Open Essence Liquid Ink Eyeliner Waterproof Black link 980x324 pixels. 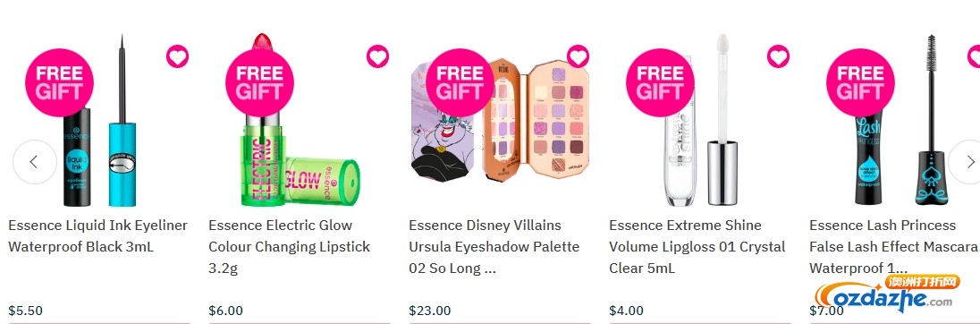pyautogui.click(x=98, y=235)
